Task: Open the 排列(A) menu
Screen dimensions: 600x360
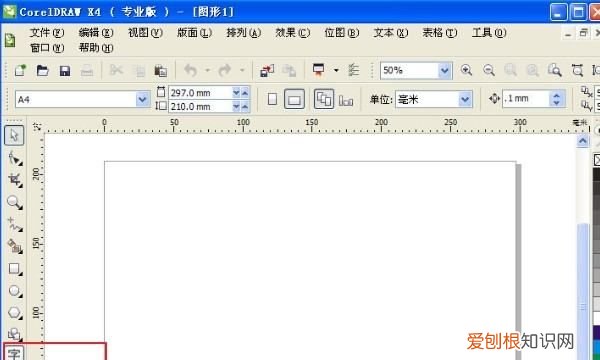Action: point(243,33)
